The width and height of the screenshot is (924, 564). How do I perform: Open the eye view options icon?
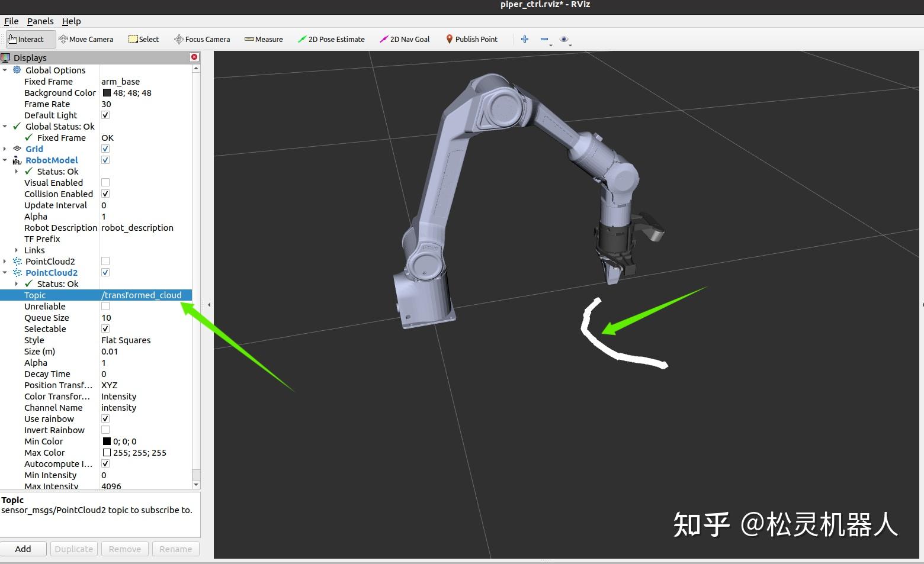[564, 39]
